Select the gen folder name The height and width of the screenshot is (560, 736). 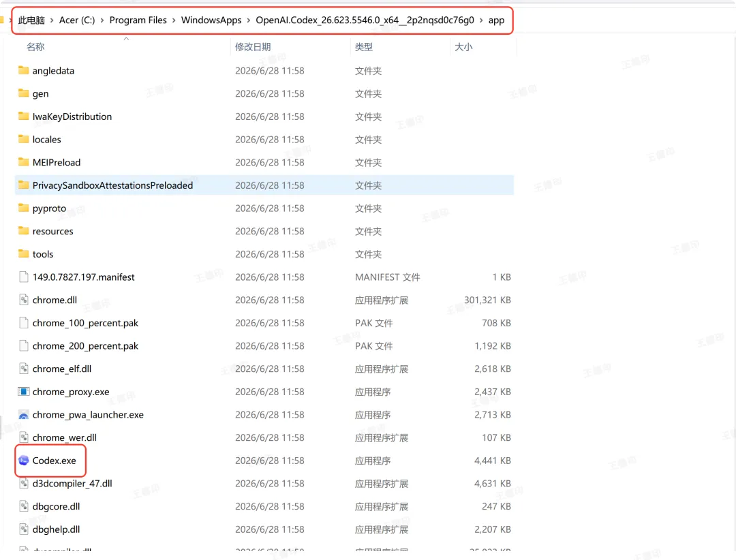coord(40,94)
